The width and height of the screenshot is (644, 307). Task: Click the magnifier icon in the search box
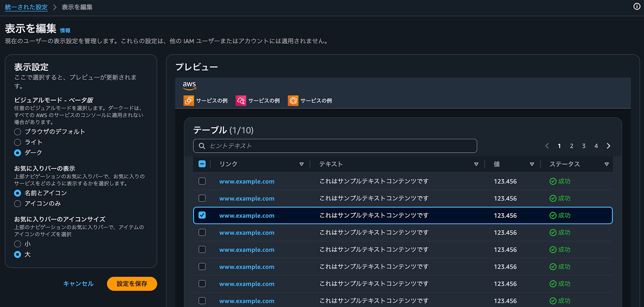[202, 146]
